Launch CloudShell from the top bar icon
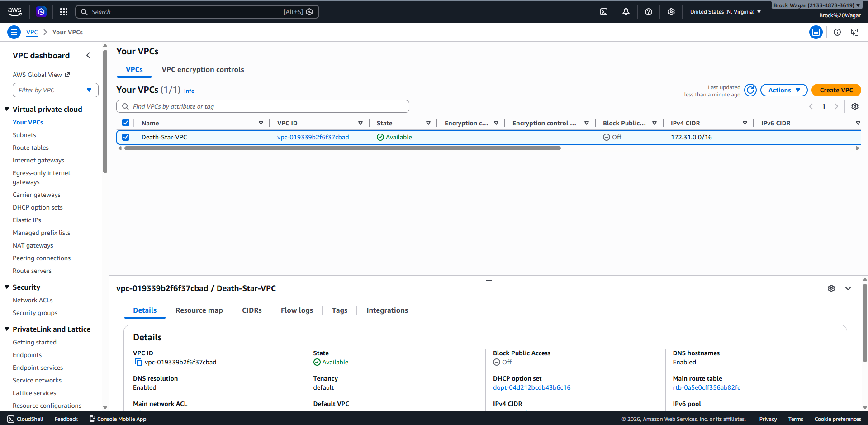The image size is (868, 425). 604,12
